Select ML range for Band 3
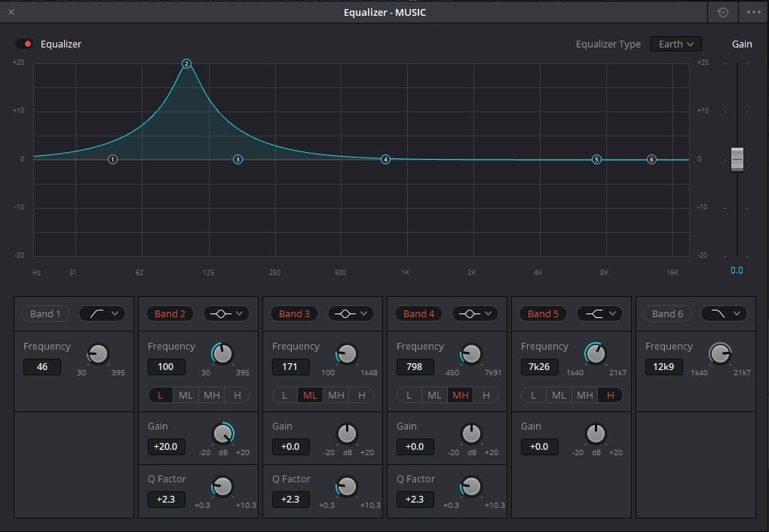 pyautogui.click(x=310, y=395)
